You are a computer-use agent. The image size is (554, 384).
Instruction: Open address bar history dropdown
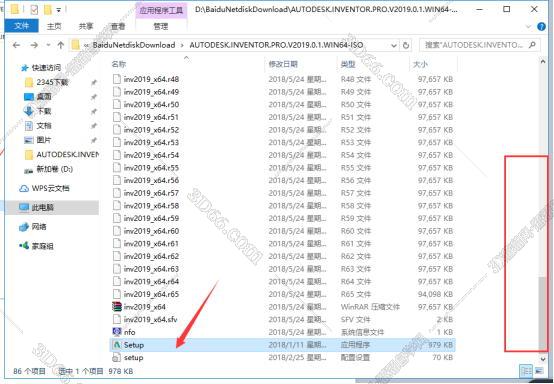click(394, 45)
